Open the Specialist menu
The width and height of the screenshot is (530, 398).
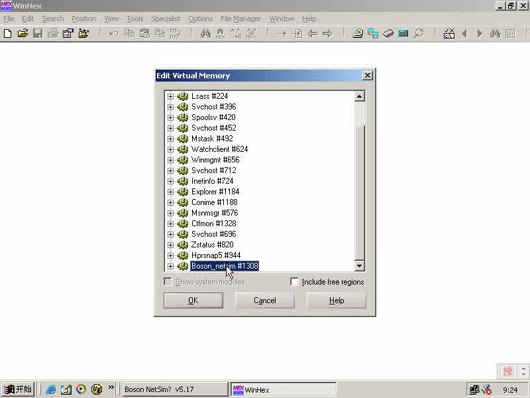pyautogui.click(x=166, y=19)
